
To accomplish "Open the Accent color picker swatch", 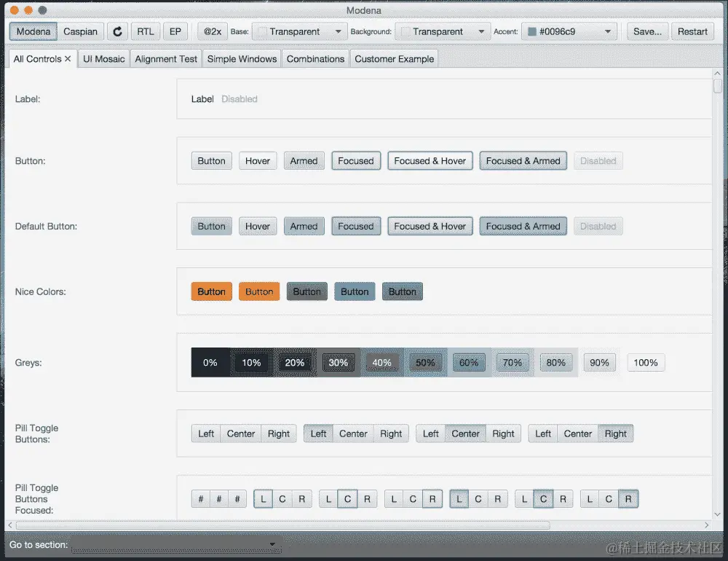I will pos(531,31).
